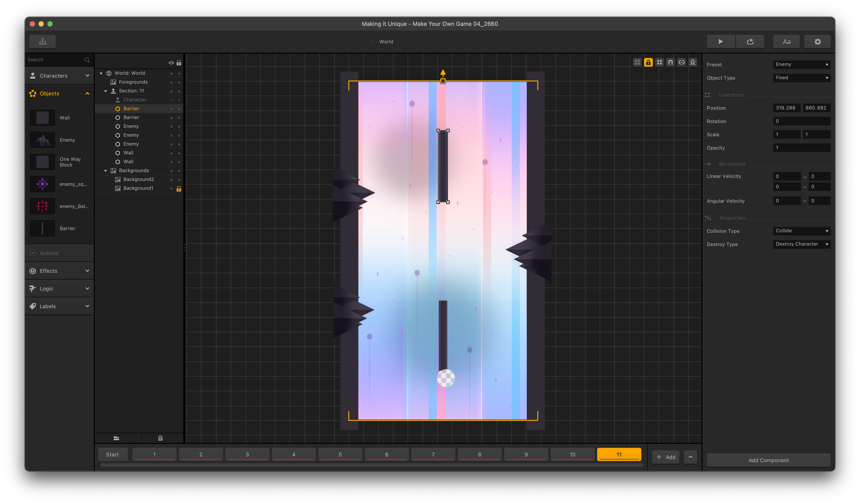
Task: Play the game preview
Action: point(720,42)
